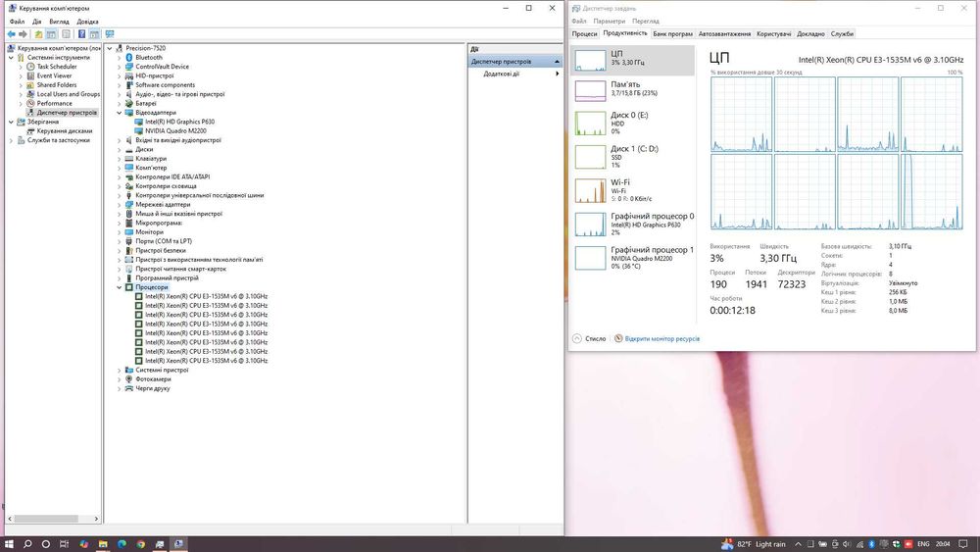Collapse Системні інструменти in left tree
This screenshot has height=552, width=980.
11,58
